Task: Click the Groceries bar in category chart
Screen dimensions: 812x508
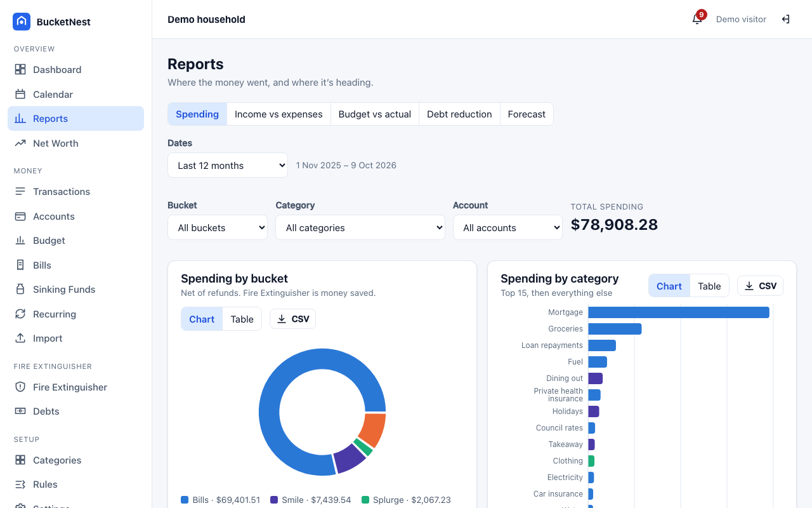Action: [x=615, y=329]
